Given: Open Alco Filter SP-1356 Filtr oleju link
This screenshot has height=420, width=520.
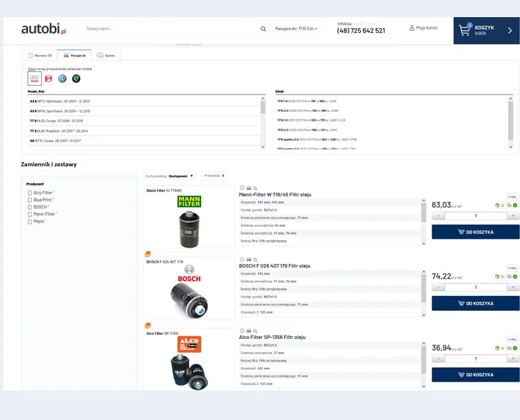Looking at the screenshot, I should (272, 338).
